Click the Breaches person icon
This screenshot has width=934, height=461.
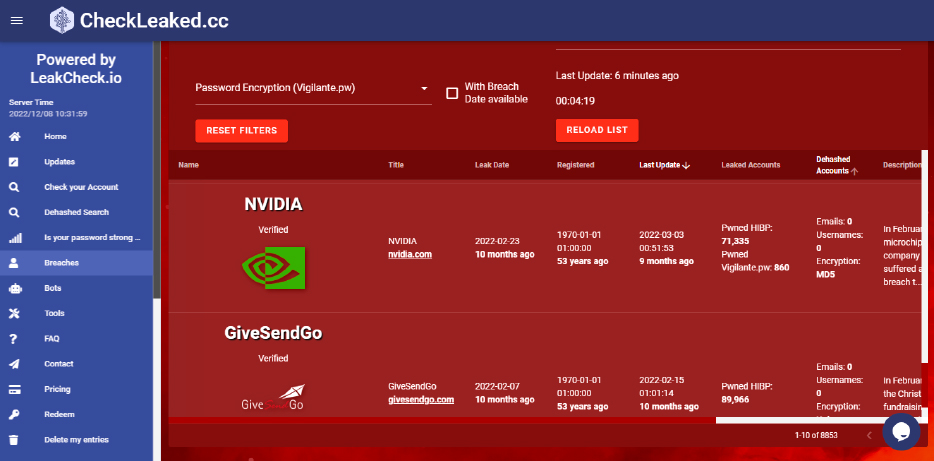pos(14,263)
